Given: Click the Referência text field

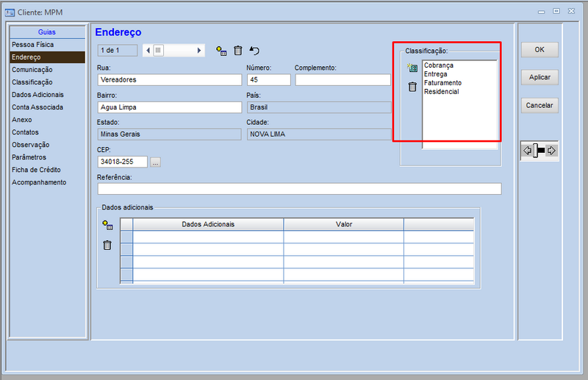Looking at the screenshot, I should (x=299, y=189).
